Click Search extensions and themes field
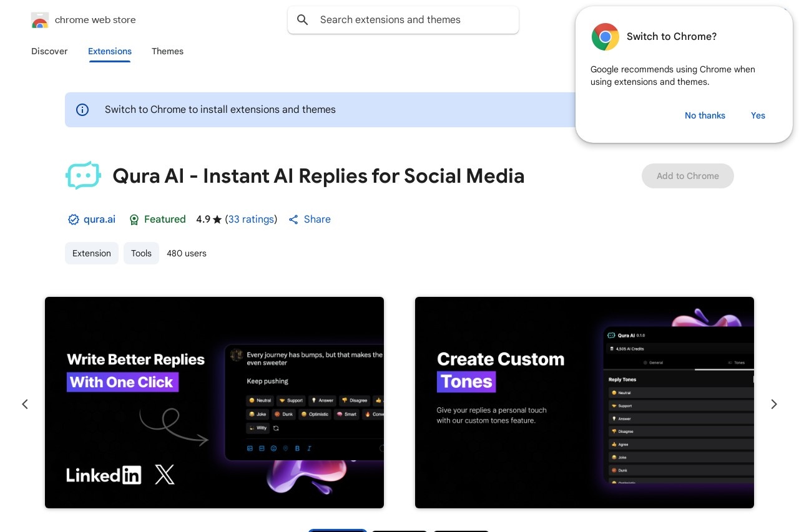This screenshot has height=532, width=799. tap(403, 20)
